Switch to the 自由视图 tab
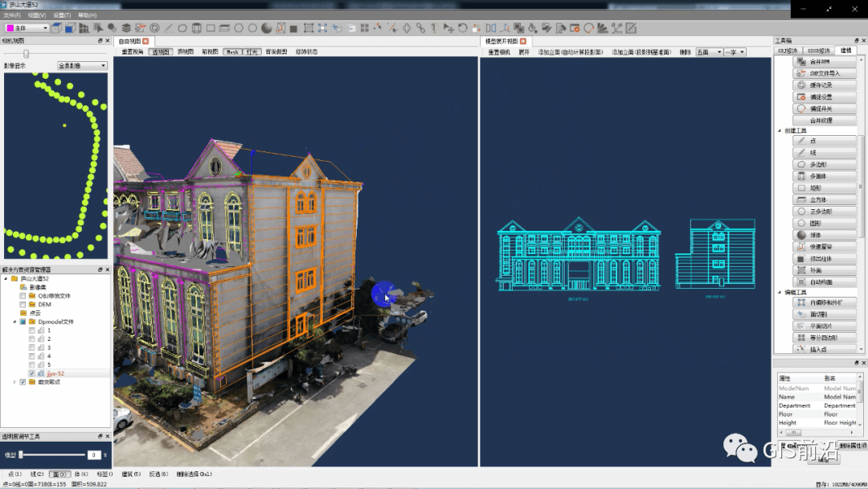The image size is (868, 489). pyautogui.click(x=133, y=41)
